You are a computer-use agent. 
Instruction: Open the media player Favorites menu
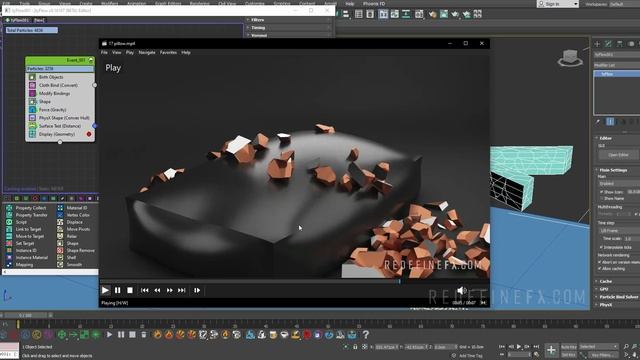[168, 52]
